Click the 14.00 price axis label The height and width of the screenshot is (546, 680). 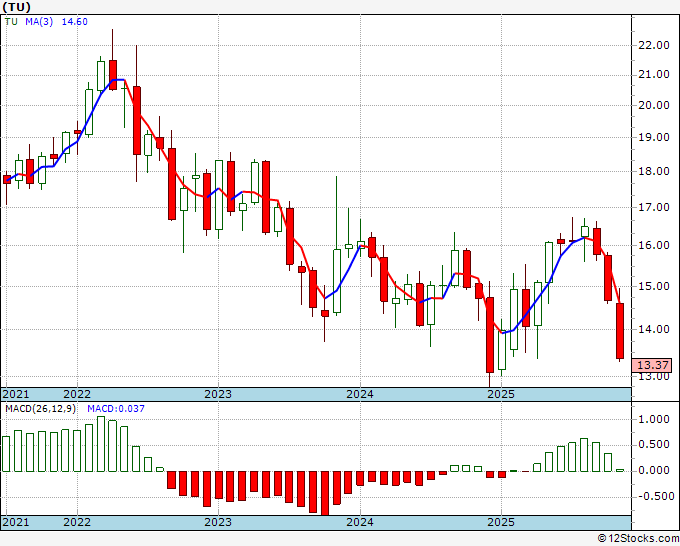click(x=654, y=329)
